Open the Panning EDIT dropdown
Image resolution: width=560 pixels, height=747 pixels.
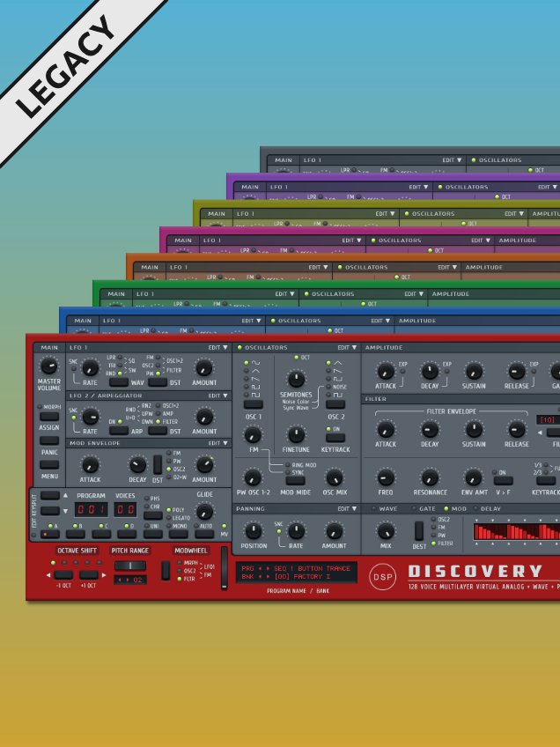[348, 509]
